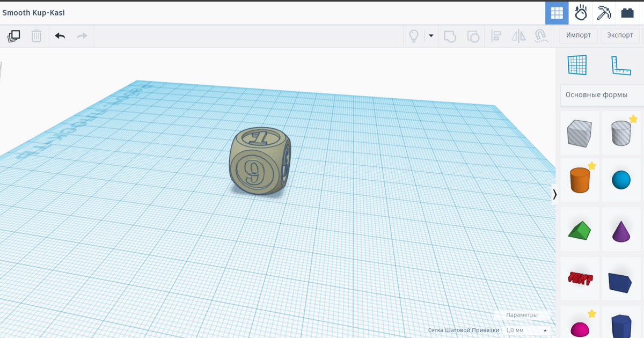Image resolution: width=644 pixels, height=338 pixels.
Task: Open the Minecraft pickaxe view
Action: [604, 13]
